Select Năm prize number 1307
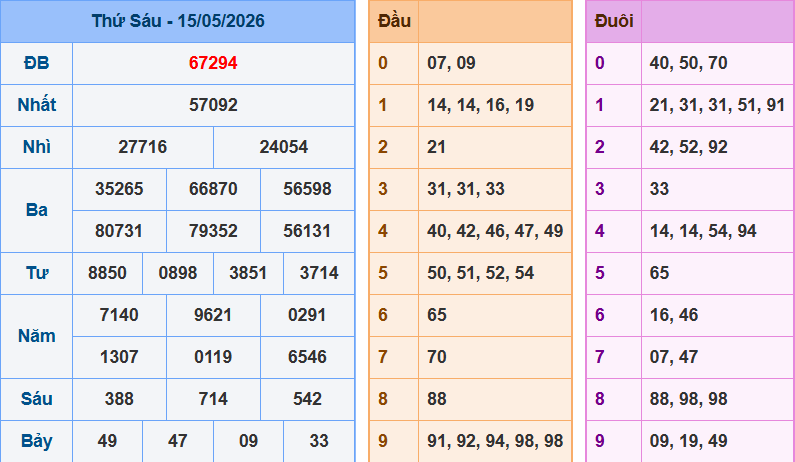This screenshot has height=462, width=795. click(119, 357)
